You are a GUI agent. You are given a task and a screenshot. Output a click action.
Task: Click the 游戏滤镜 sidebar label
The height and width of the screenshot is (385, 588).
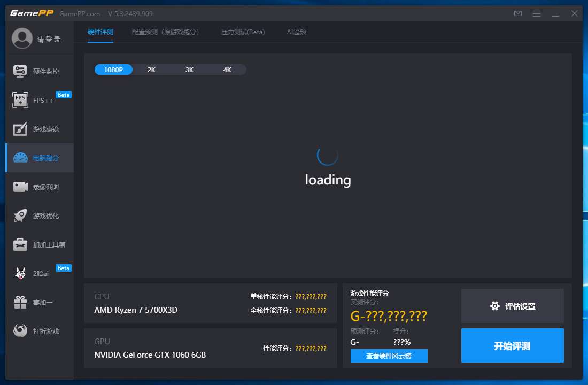[46, 129]
